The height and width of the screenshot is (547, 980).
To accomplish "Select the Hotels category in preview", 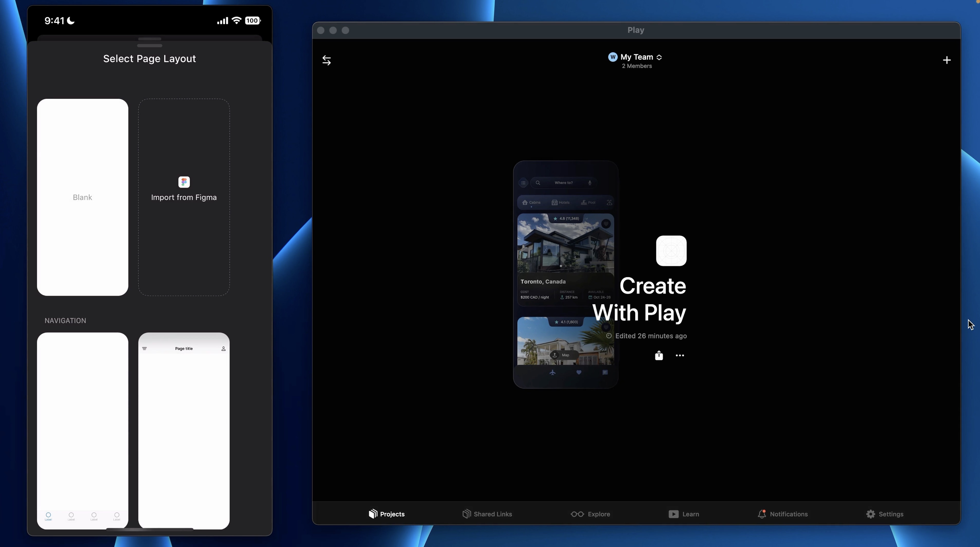I will [560, 202].
